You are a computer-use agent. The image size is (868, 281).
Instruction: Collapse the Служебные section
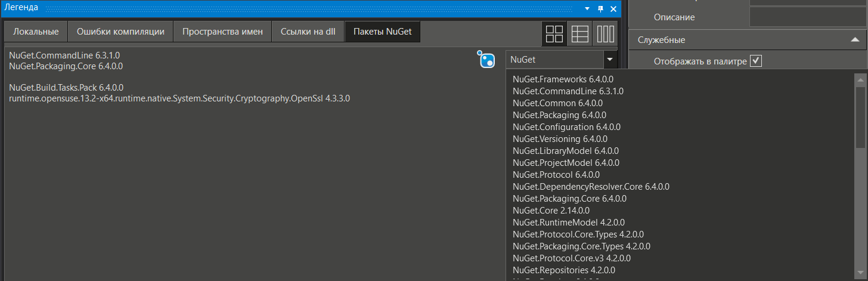(854, 40)
